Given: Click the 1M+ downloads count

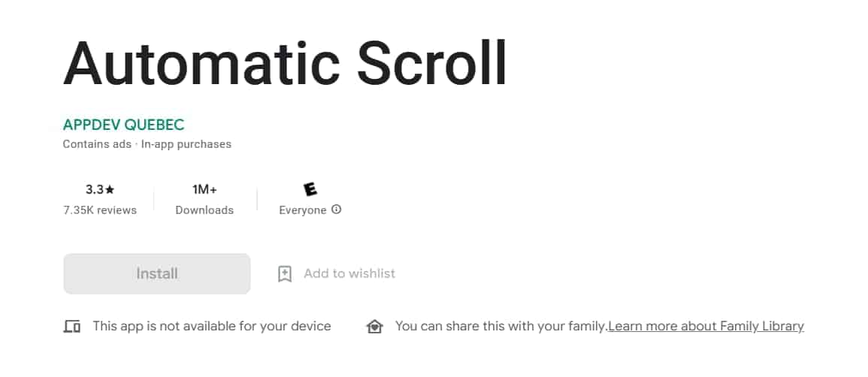Looking at the screenshot, I should pos(204,189).
